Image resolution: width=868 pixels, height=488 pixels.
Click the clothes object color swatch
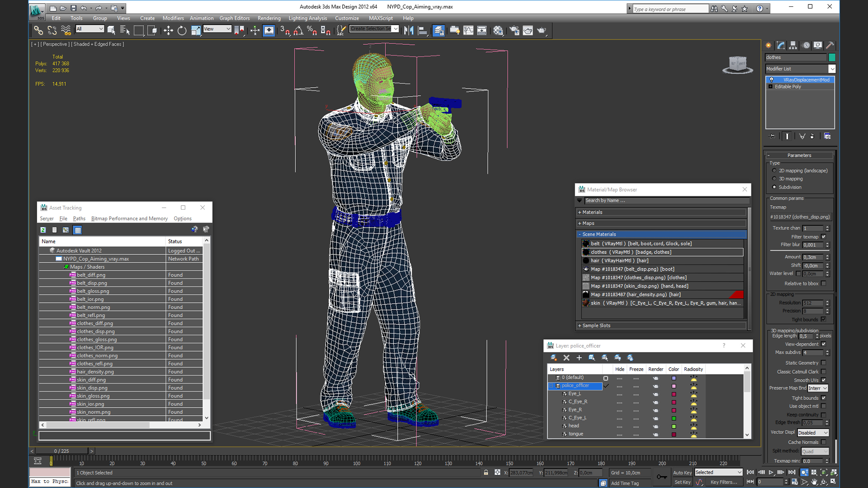click(832, 57)
